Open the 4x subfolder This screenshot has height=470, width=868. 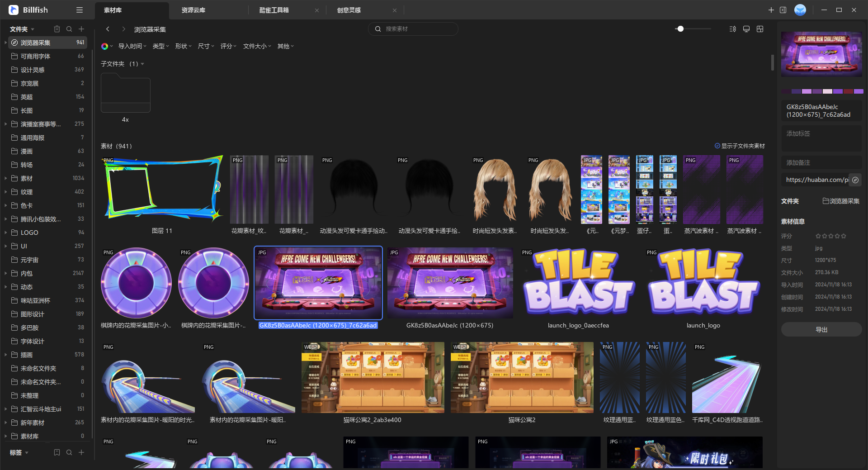(125, 94)
